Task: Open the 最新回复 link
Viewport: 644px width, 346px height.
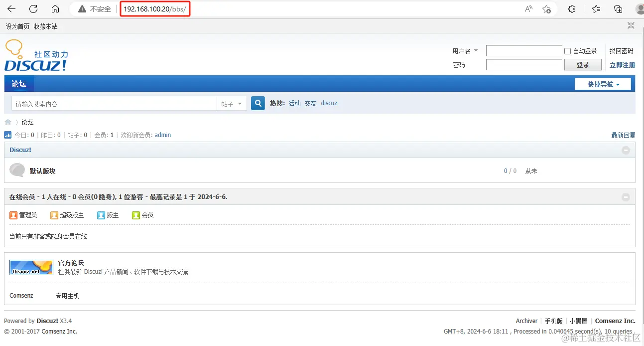Action: pos(623,135)
